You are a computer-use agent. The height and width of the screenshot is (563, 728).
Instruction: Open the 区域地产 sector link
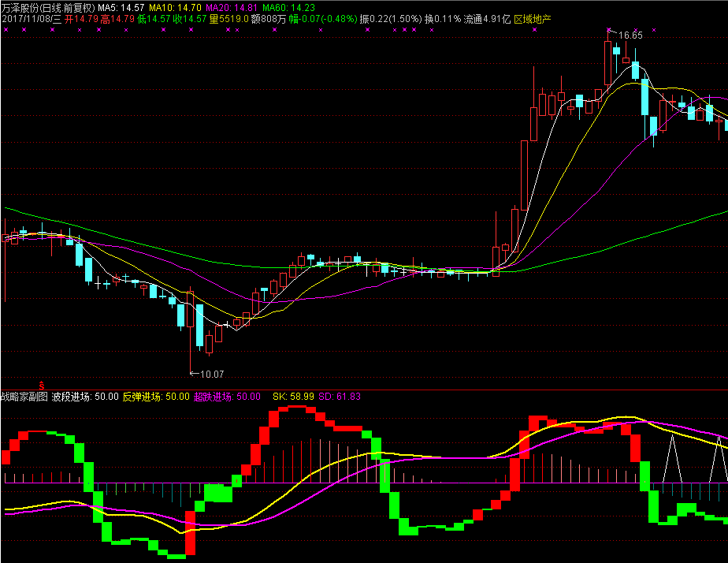tap(533, 19)
